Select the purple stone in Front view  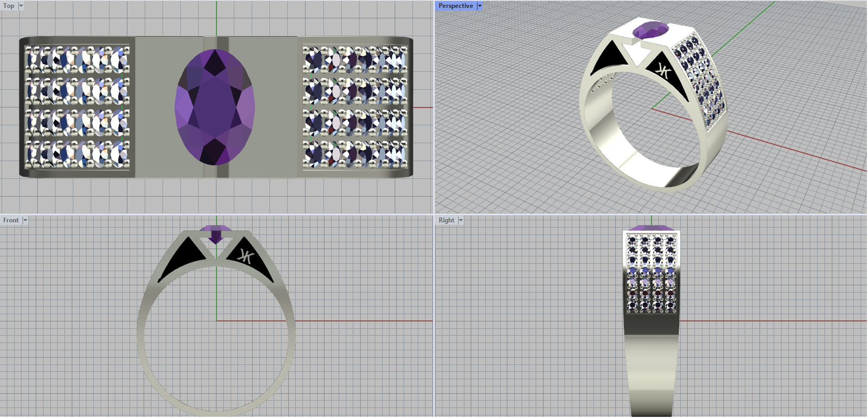click(x=216, y=232)
